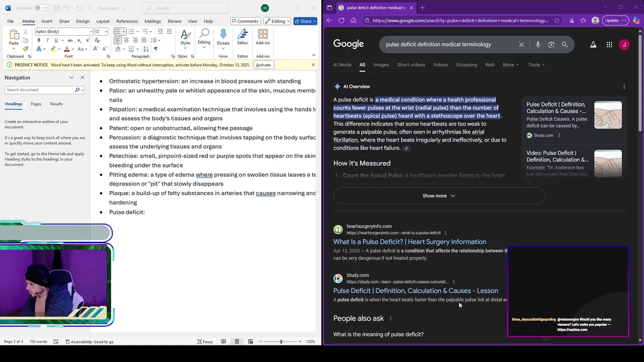Viewport: 644px width, 362px height.
Task: Align text left in Word
Action: [x=118, y=40]
